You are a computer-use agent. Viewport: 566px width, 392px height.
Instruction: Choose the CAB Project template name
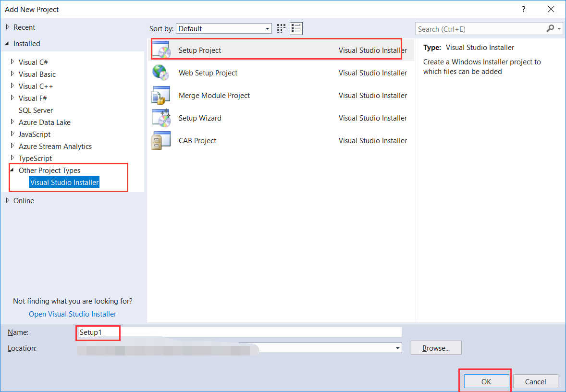pos(197,140)
